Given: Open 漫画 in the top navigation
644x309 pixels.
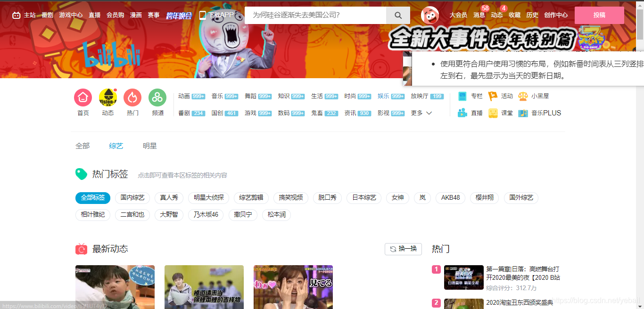Looking at the screenshot, I should coord(136,15).
